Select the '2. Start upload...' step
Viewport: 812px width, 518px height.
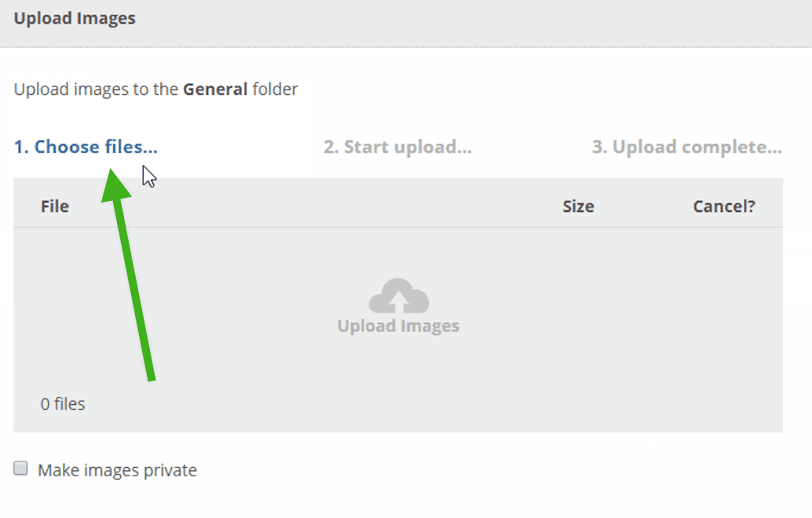click(x=397, y=147)
